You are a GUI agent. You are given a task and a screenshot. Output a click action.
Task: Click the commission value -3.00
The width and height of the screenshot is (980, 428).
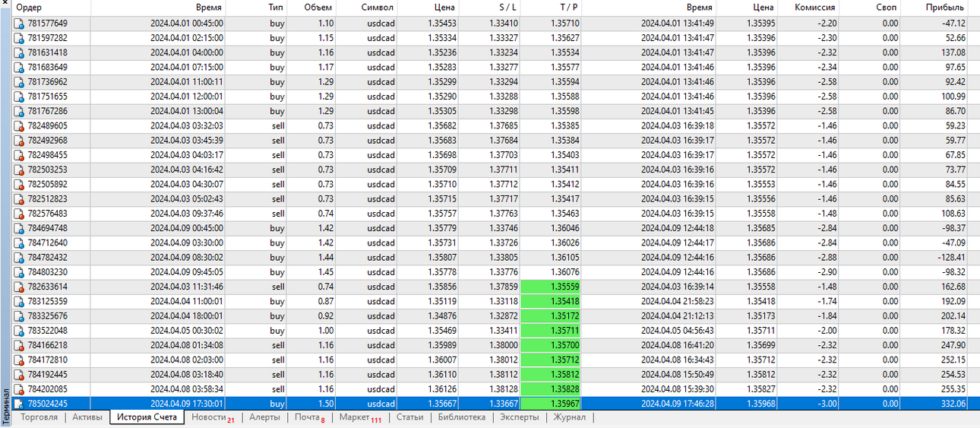coord(827,404)
